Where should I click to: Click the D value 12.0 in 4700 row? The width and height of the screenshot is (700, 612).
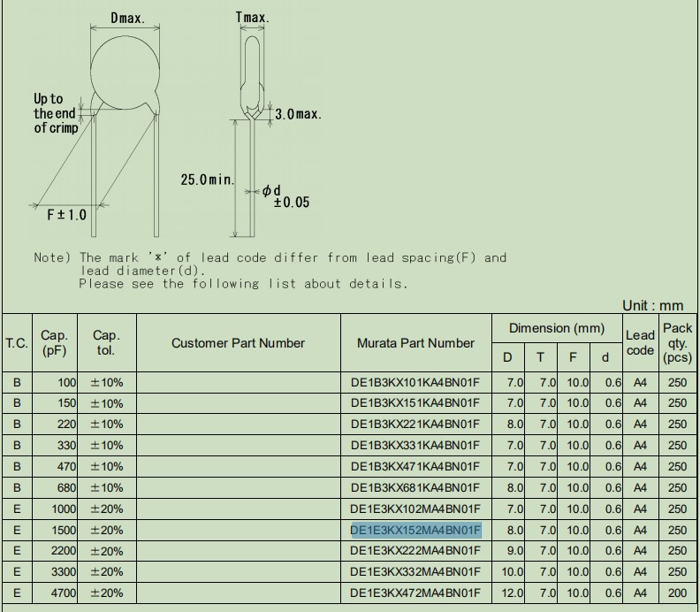(512, 593)
